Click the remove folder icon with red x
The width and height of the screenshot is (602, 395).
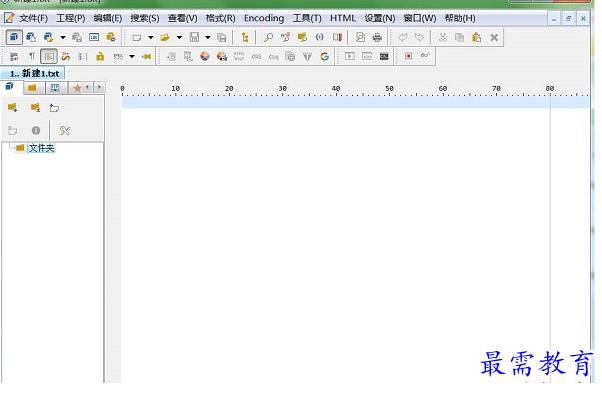pyautogui.click(x=35, y=108)
